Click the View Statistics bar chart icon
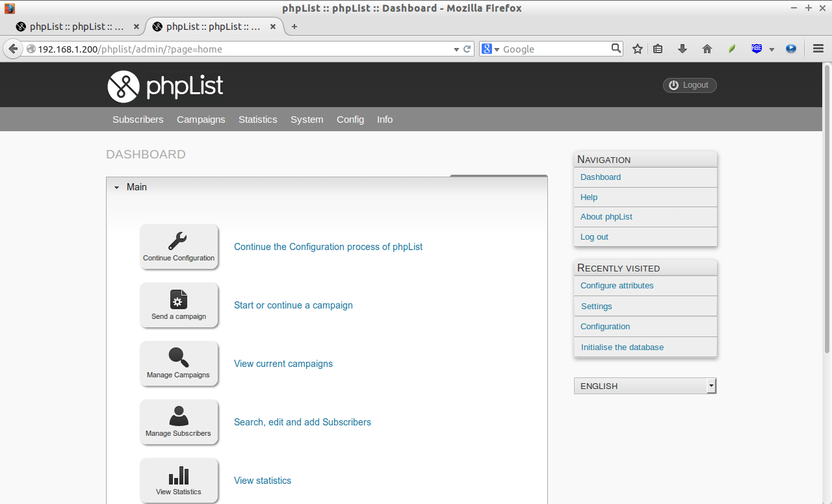 pos(179,476)
